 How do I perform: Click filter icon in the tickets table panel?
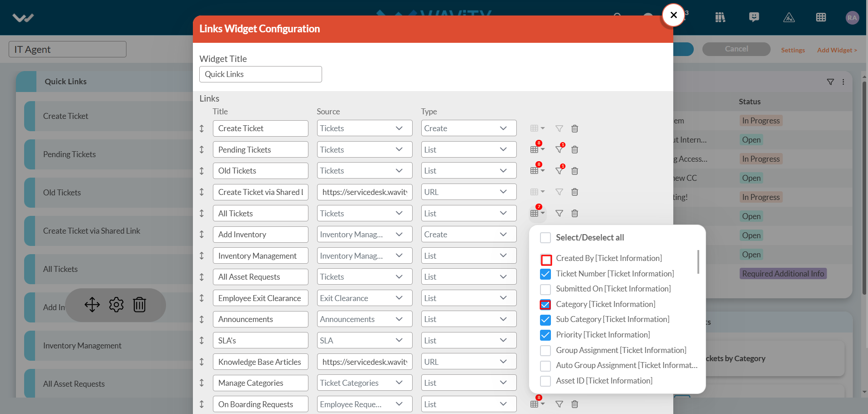[x=830, y=82]
